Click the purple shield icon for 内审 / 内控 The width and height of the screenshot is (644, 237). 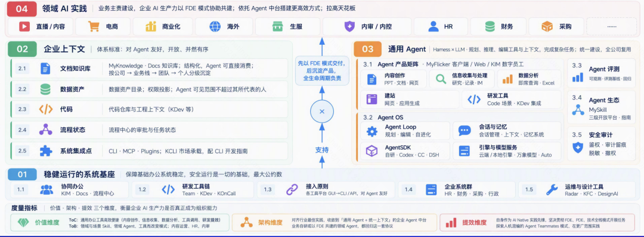[349, 27]
